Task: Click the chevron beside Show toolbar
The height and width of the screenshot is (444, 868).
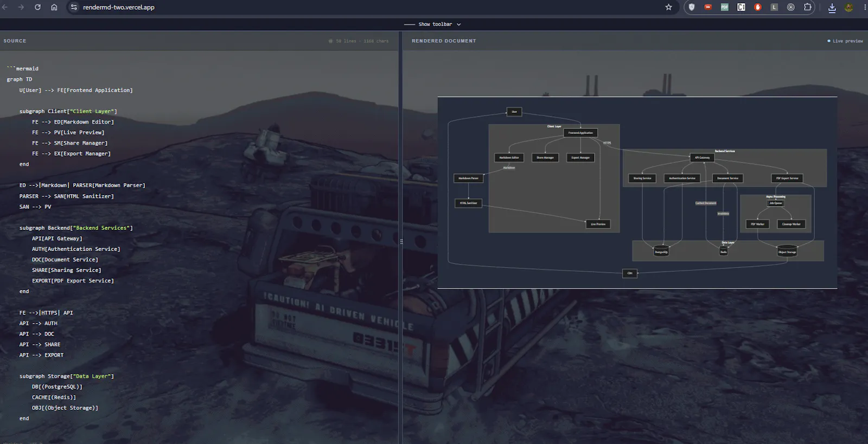Action: (459, 24)
